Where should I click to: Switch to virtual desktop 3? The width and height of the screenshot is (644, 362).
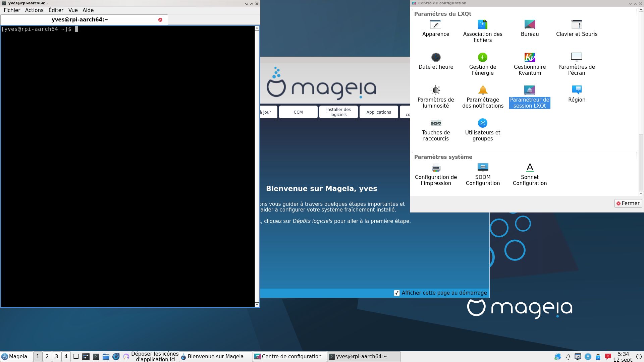click(x=56, y=357)
